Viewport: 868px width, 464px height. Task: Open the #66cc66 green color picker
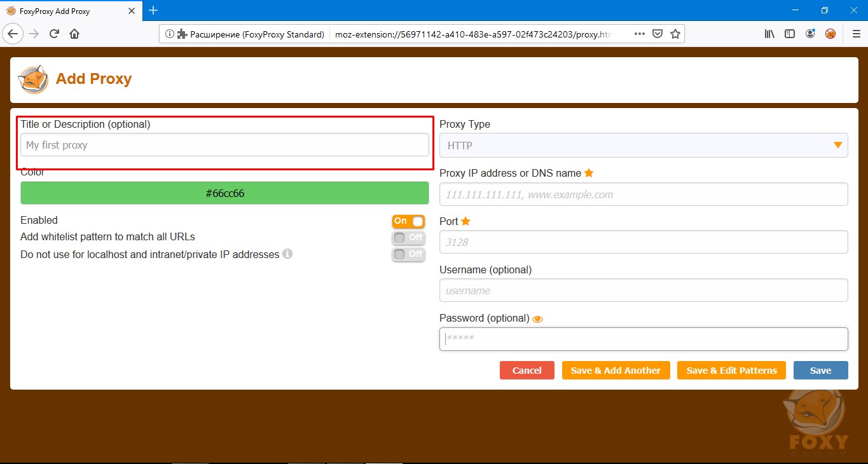(224, 193)
